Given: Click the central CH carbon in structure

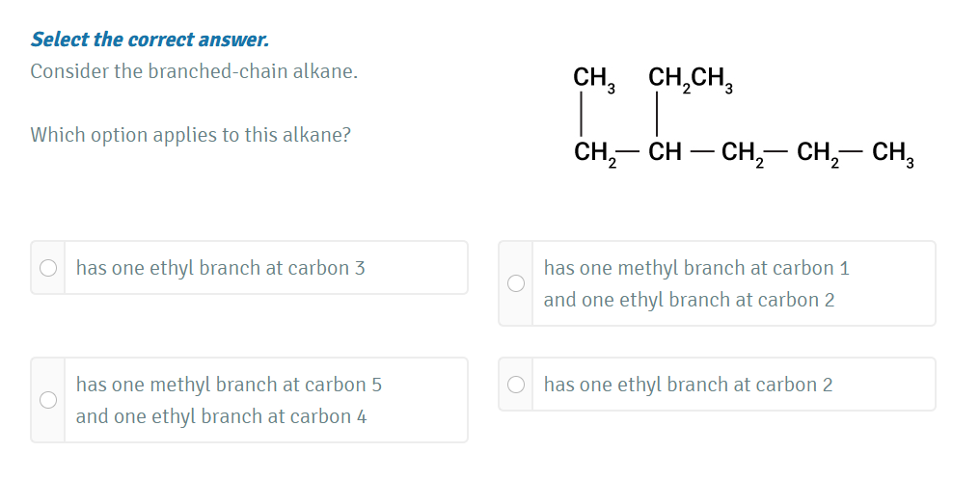Looking at the screenshot, I should point(666,152).
